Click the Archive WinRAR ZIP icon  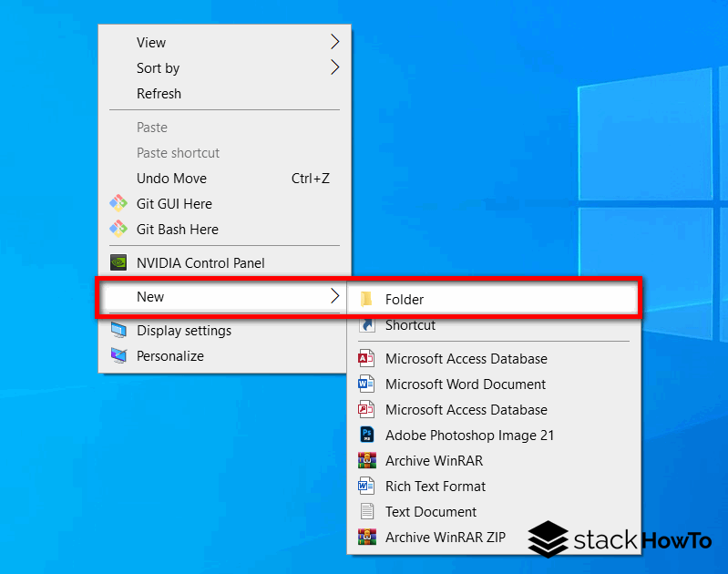(x=367, y=537)
